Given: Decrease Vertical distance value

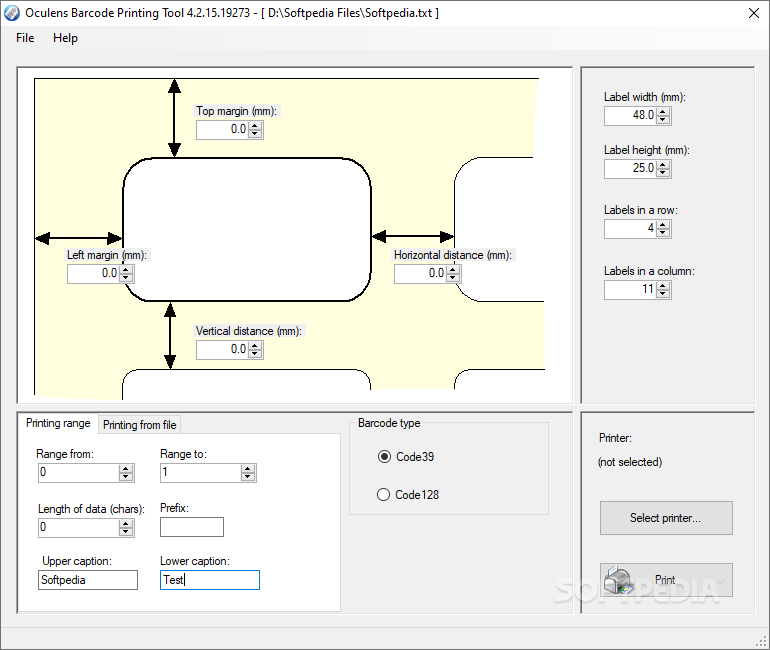Looking at the screenshot, I should coord(255,353).
